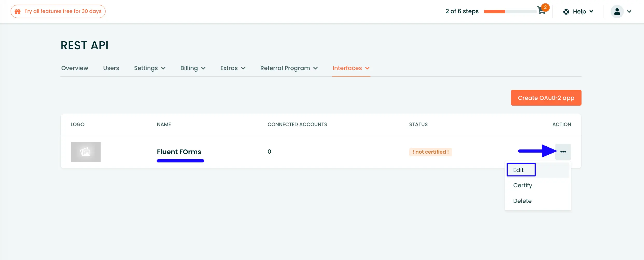
Task: Click the not certified status badge
Action: [x=430, y=152]
